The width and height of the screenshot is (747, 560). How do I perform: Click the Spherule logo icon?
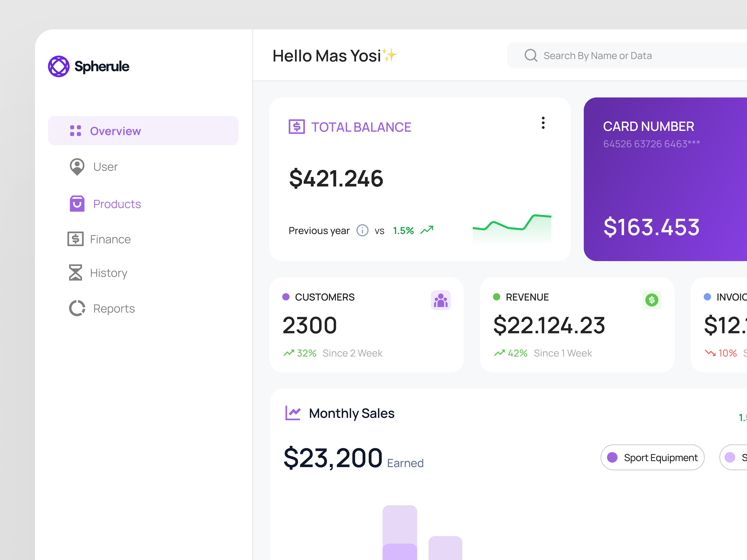pos(60,66)
